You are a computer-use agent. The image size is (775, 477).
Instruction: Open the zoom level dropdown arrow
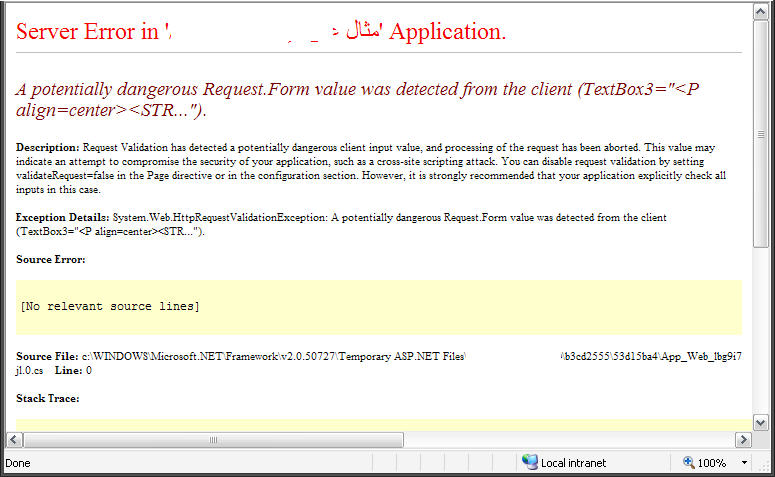coord(744,463)
